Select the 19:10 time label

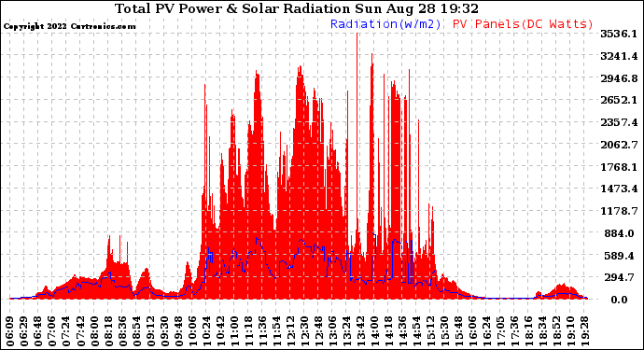[571, 331]
